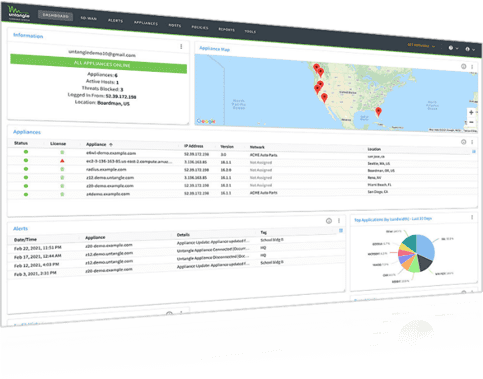This screenshot has height=379, width=483.
Task: Click the map zoom out minus button
Action: (x=471, y=122)
